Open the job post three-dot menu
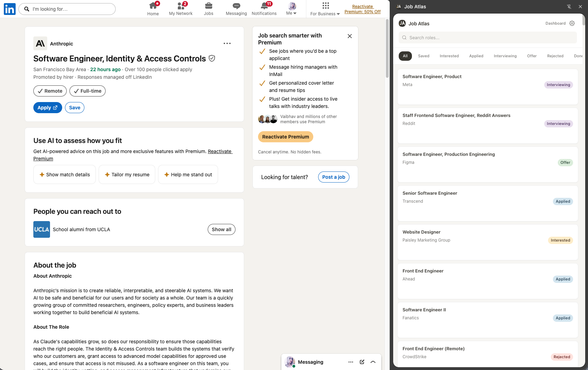588x370 pixels. click(x=227, y=43)
